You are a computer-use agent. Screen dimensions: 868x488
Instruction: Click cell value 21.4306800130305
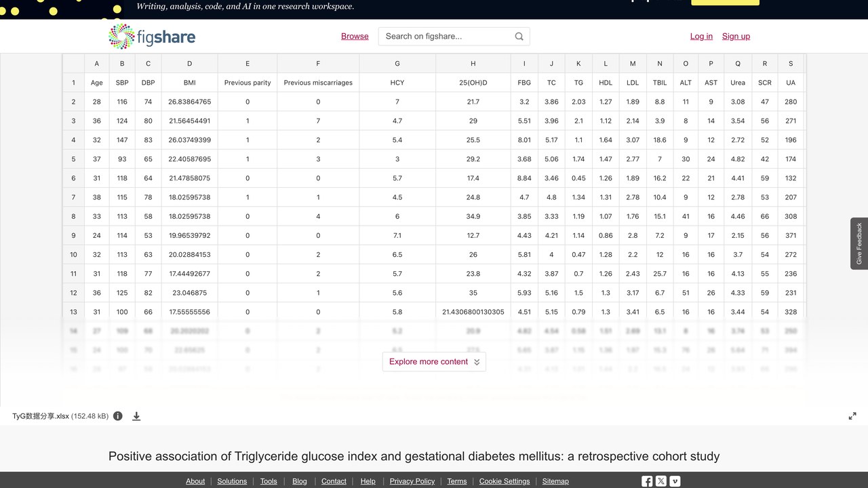point(473,312)
